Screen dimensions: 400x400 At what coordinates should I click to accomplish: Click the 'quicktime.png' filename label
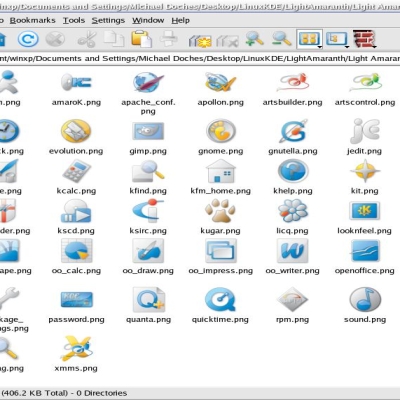(220, 320)
